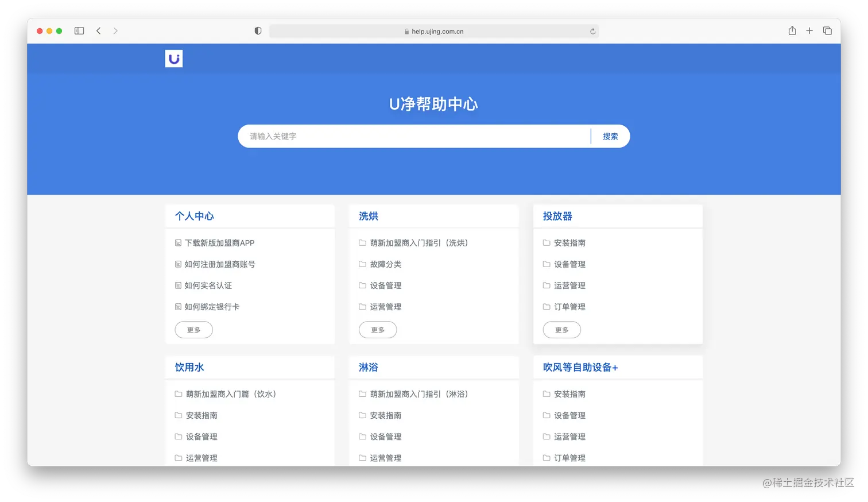868x502 pixels.
Task: Open the Share icon in Safari toolbar
Action: click(792, 30)
